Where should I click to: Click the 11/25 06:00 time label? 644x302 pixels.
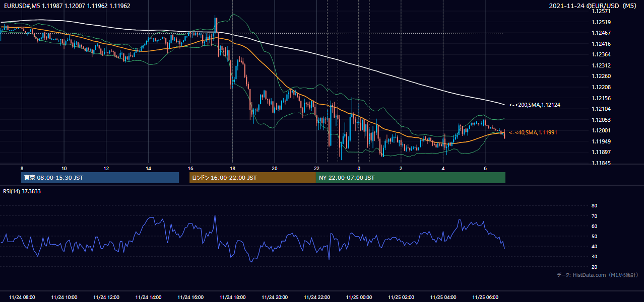click(485, 297)
